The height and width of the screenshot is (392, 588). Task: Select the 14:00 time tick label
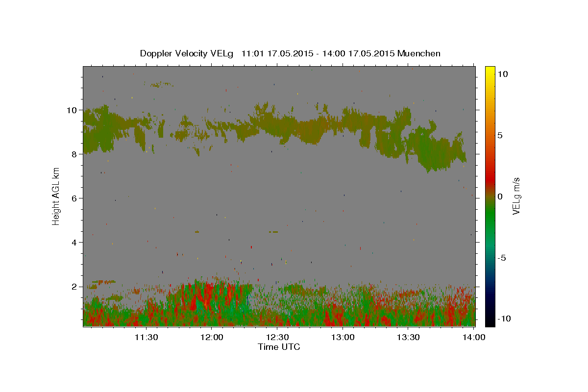[x=474, y=337]
